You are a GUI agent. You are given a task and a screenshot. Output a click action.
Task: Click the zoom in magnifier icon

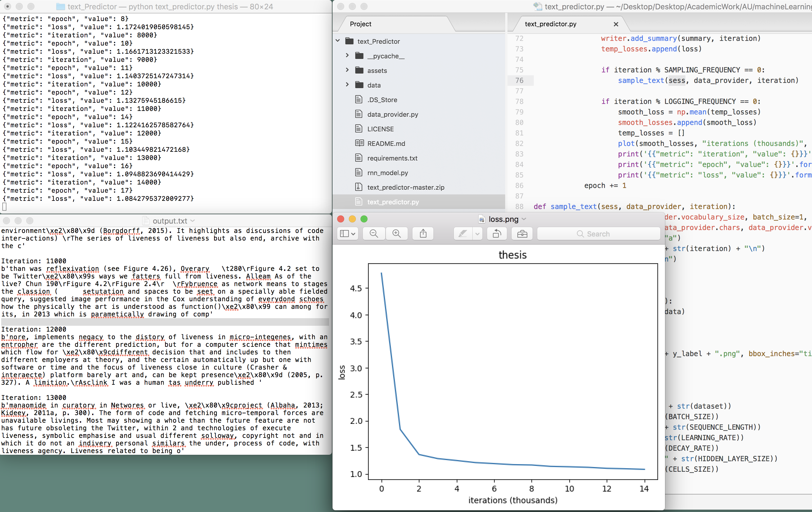[x=397, y=234]
